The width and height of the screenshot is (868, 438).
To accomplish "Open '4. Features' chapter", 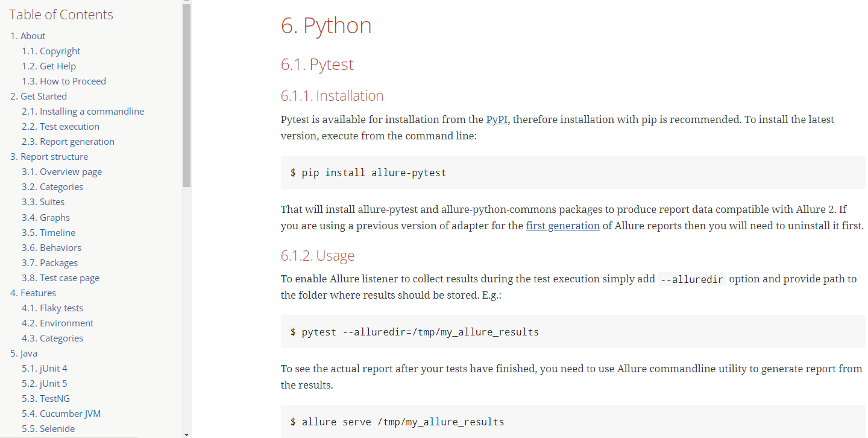I will coord(33,293).
